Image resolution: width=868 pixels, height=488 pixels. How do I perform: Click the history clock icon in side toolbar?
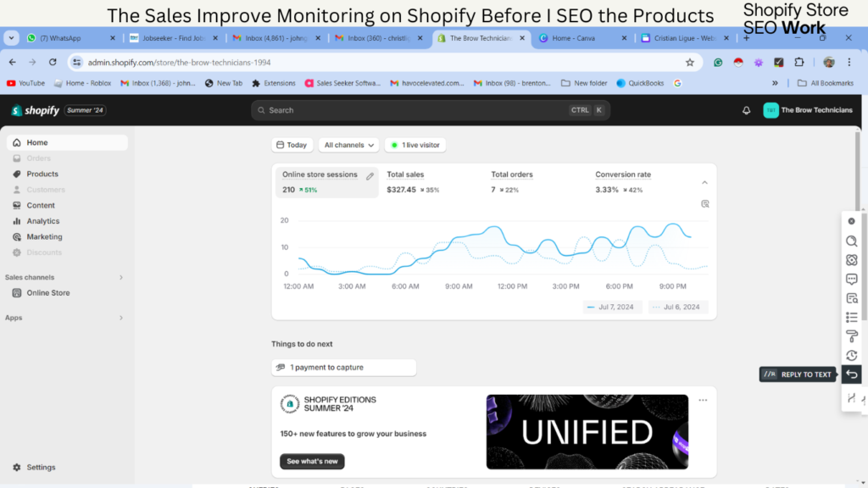point(851,355)
